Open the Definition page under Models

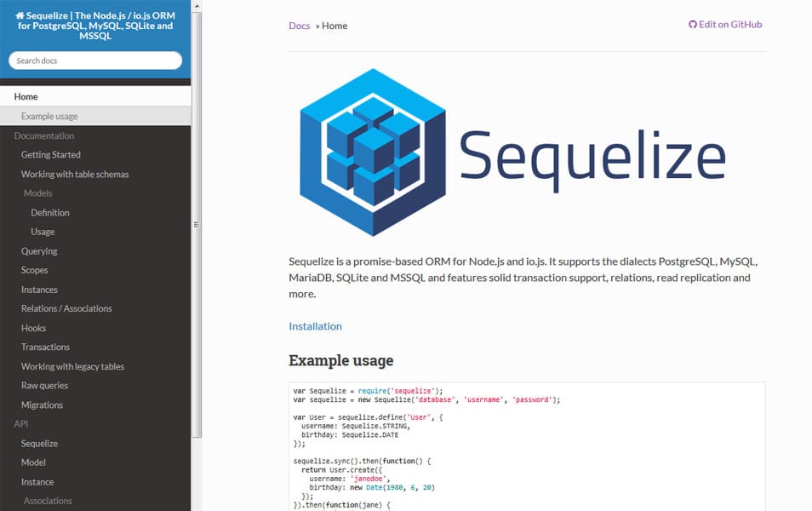[49, 212]
